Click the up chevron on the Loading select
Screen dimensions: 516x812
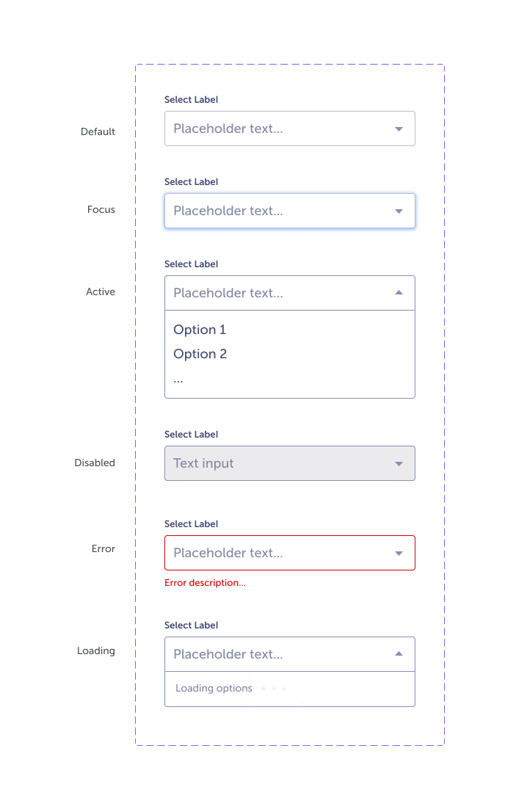click(x=399, y=653)
